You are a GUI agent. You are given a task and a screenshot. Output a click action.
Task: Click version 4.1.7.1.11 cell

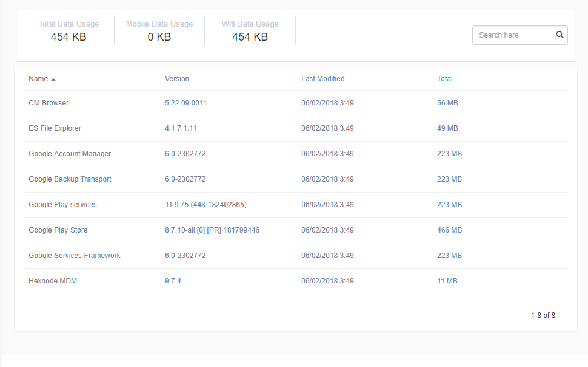(x=181, y=128)
